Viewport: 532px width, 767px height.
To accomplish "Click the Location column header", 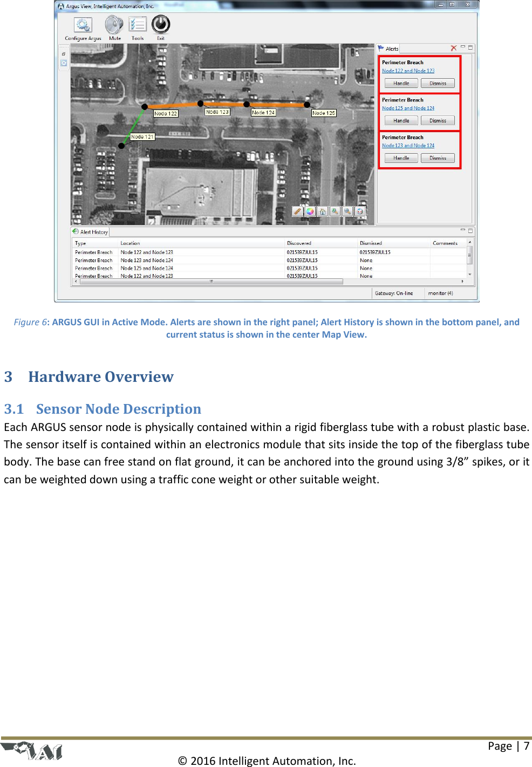I will tap(202, 243).
